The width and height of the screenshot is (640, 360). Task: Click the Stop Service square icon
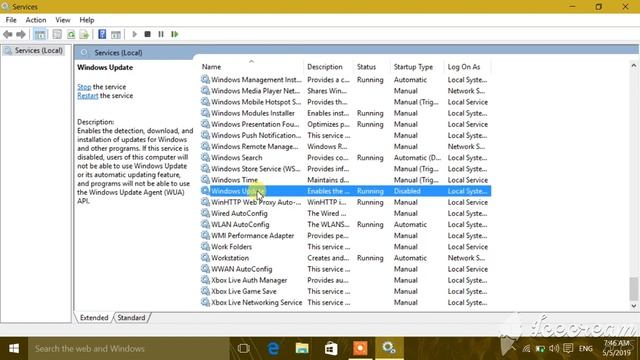pos(148,34)
